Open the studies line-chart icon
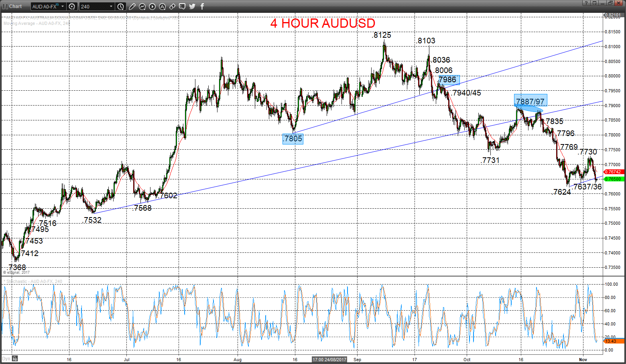 pyautogui.click(x=142, y=6)
